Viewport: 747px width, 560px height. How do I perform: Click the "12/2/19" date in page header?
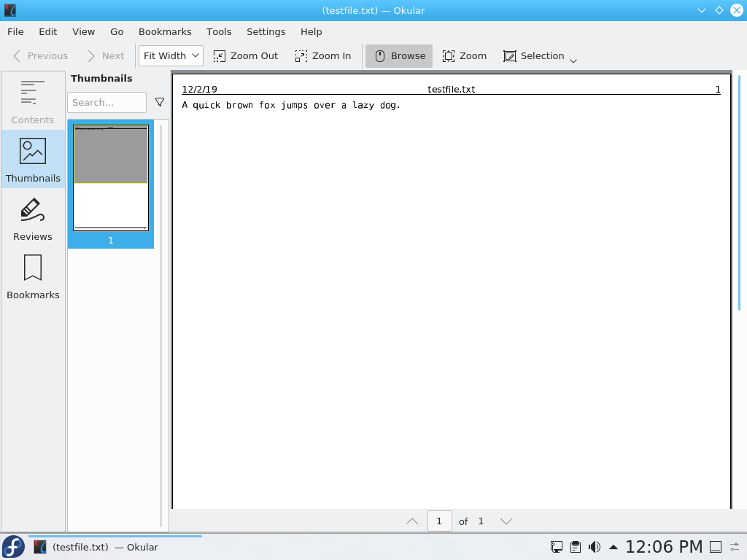click(x=200, y=90)
